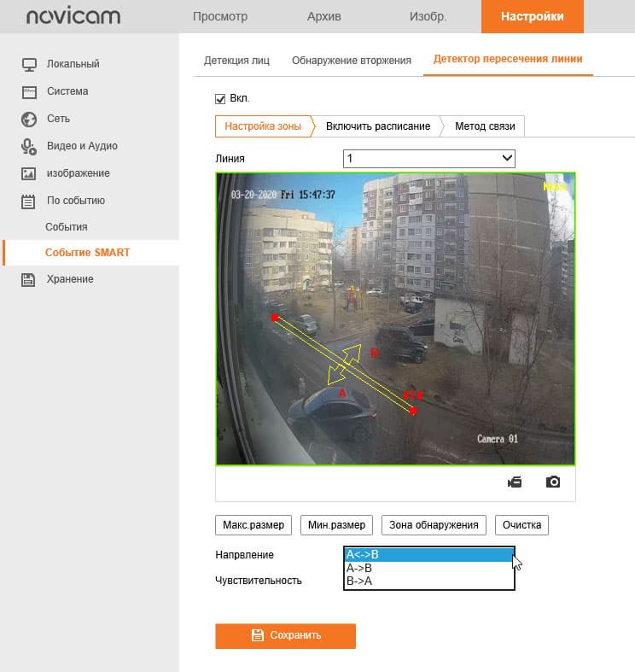Click the floppy disk icon beside Хранение

click(x=28, y=279)
